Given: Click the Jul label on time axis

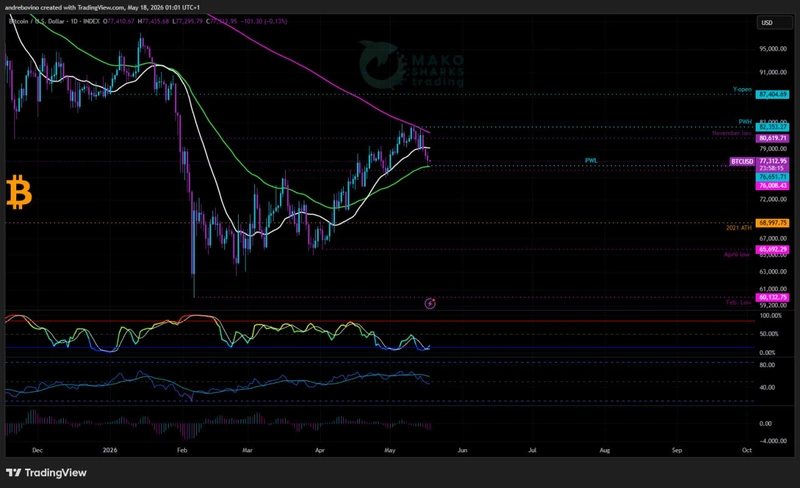Looking at the screenshot, I should (532, 450).
